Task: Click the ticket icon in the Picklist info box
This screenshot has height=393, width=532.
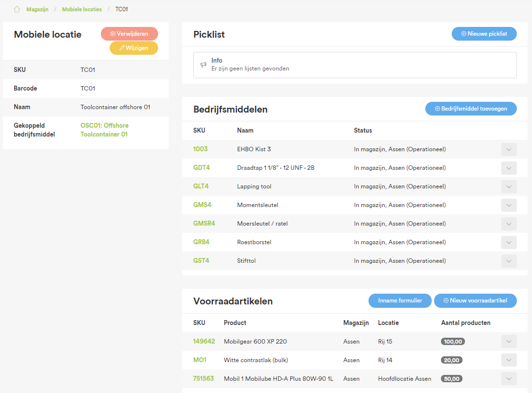Action: (203, 64)
